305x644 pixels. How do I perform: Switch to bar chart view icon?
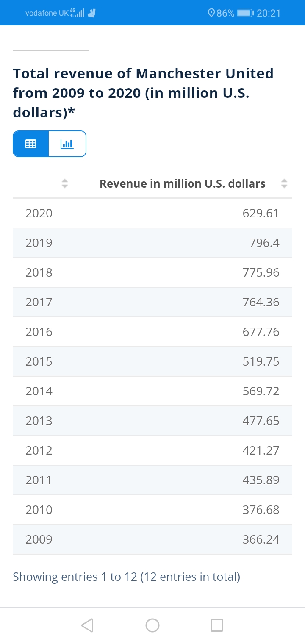[67, 144]
